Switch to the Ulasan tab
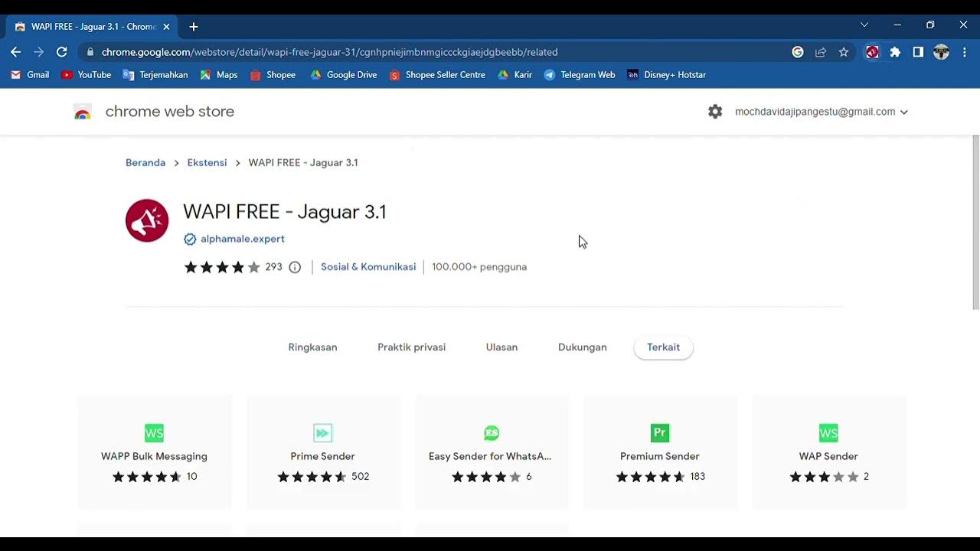980x551 pixels. (501, 347)
